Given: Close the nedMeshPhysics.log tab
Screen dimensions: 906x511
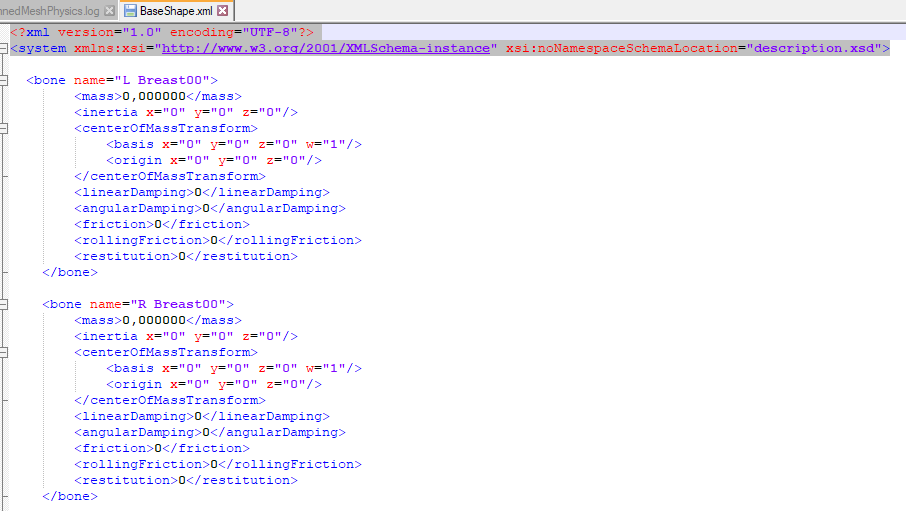Looking at the screenshot, I should [x=108, y=10].
